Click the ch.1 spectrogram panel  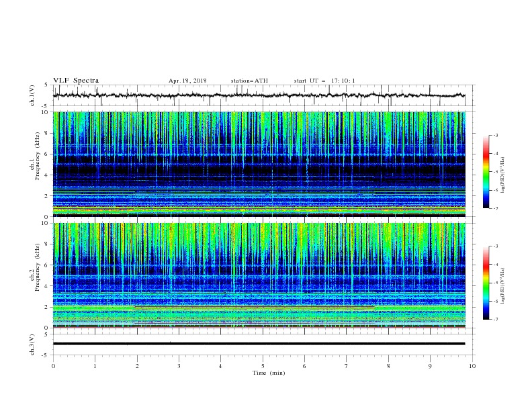[259, 164]
